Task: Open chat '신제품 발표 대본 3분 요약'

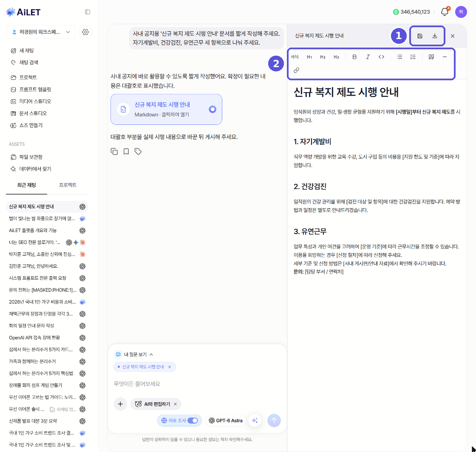Action: pos(47,421)
